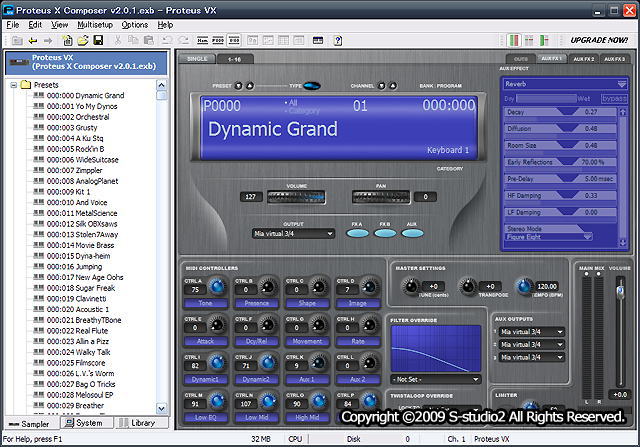Open the Multisetup menu
Viewport: 640px width, 447px height.
tap(95, 24)
